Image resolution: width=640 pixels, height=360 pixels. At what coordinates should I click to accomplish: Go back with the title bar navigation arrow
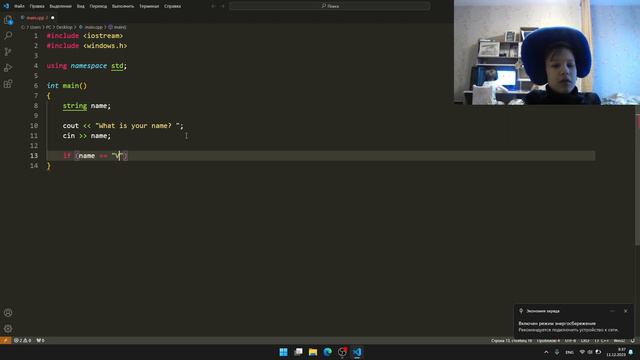tap(213, 6)
